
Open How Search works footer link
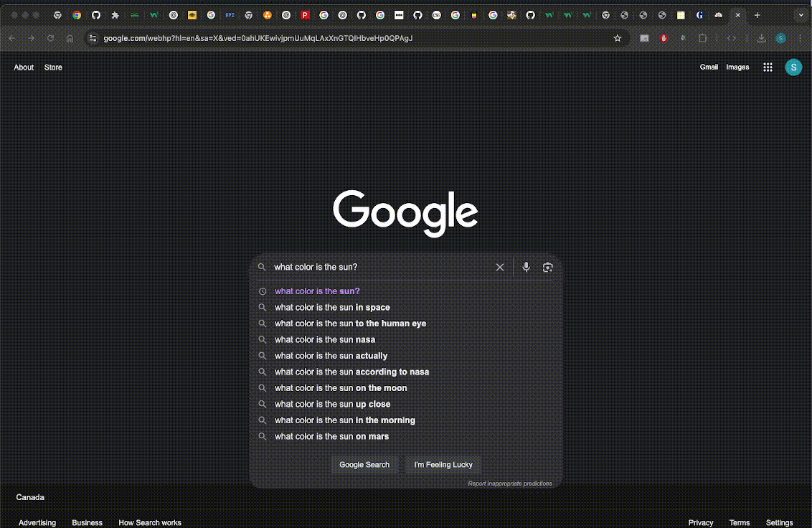[x=150, y=522]
